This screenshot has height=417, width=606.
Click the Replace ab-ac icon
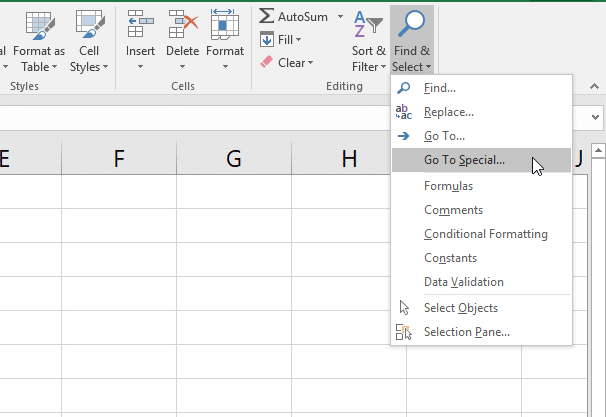click(403, 112)
